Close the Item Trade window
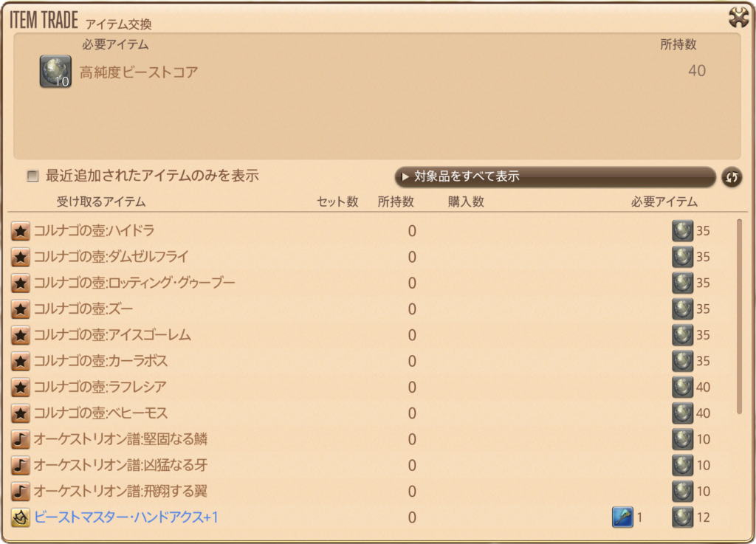The image size is (756, 544). (x=738, y=18)
